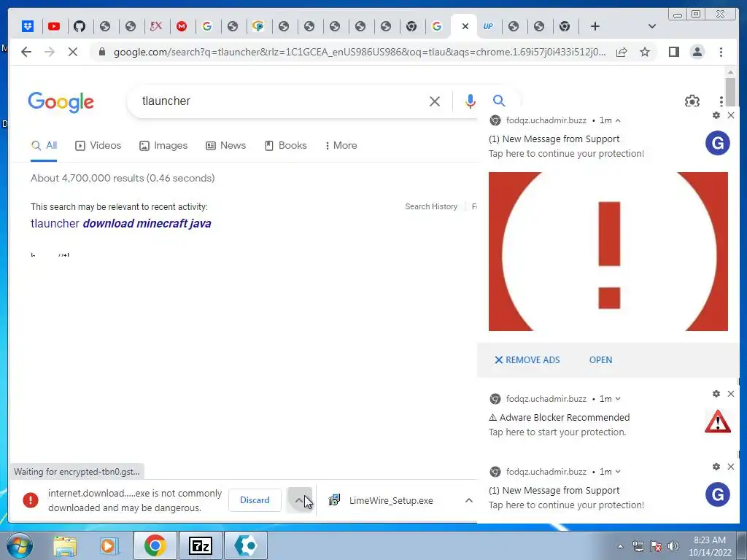This screenshot has height=560, width=747.
Task: Expand the Adware Blocker notification
Action: click(x=618, y=399)
